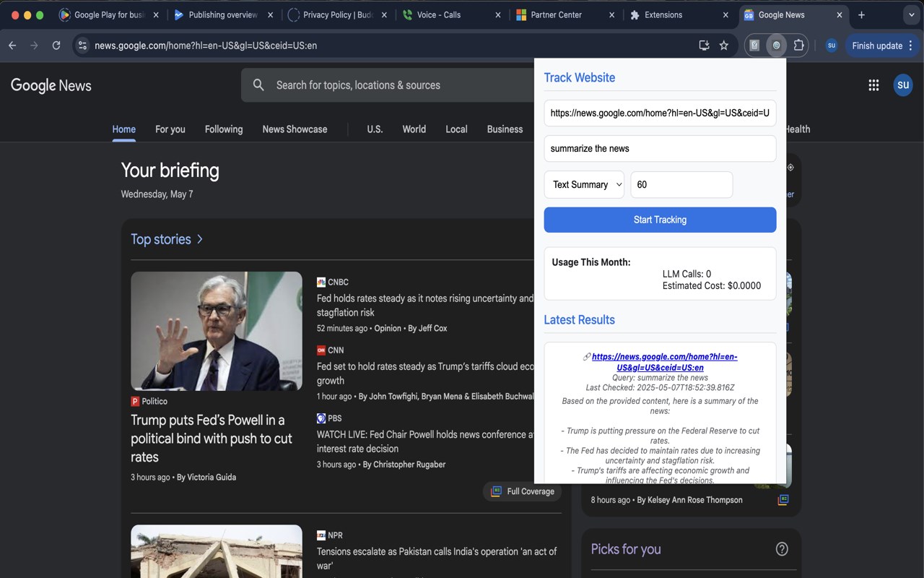Go to Business news section
The height and width of the screenshot is (578, 924).
tap(505, 129)
